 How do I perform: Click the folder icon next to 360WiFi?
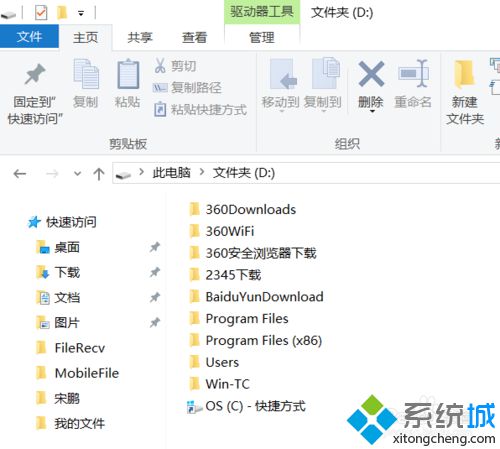[x=195, y=231]
